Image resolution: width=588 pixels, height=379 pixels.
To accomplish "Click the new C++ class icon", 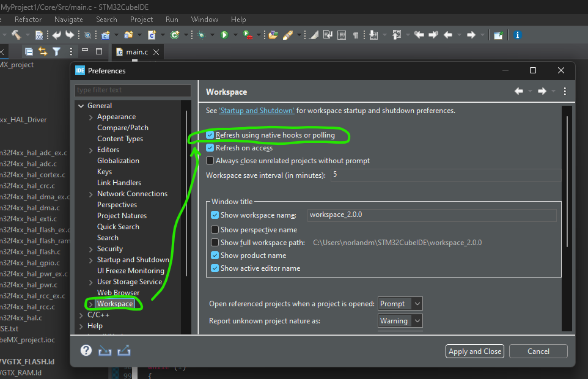I will pos(175,35).
